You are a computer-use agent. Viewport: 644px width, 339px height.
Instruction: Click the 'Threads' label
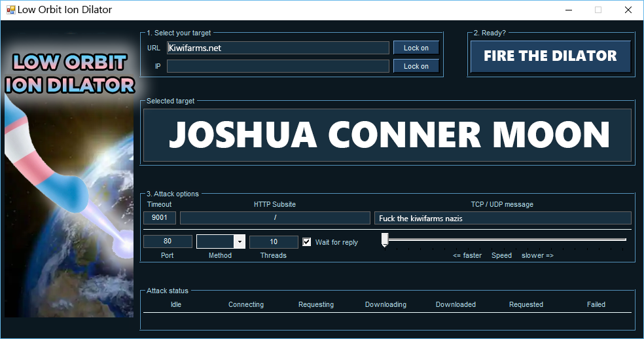pos(273,256)
